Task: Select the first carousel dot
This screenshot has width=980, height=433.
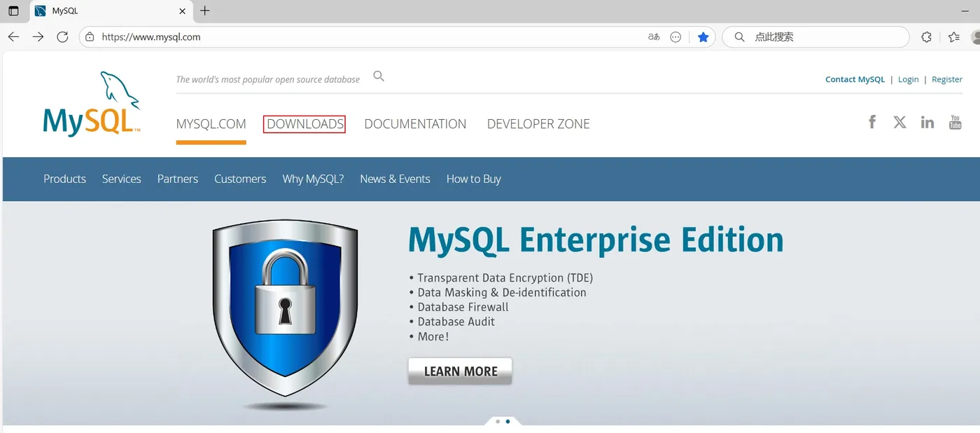Action: point(498,422)
